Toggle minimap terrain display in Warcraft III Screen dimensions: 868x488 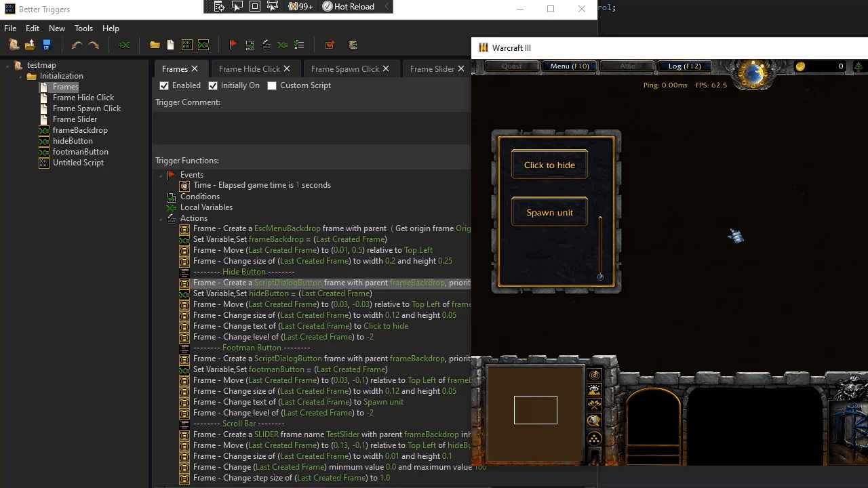(x=595, y=390)
